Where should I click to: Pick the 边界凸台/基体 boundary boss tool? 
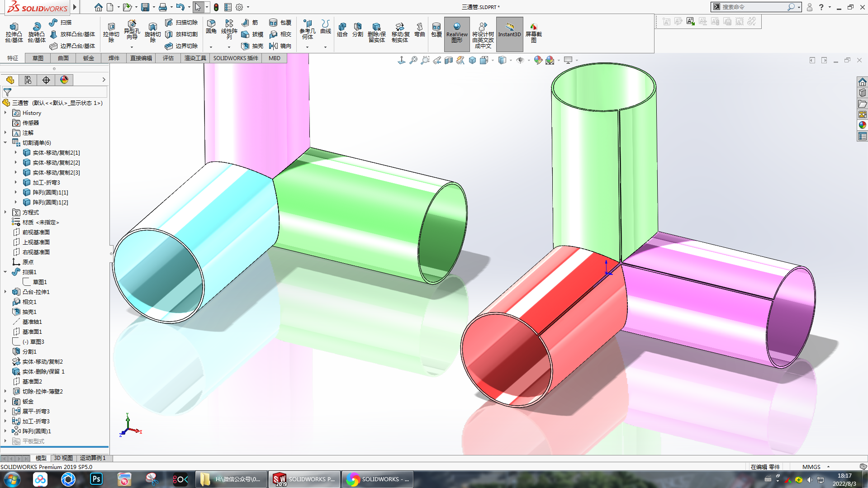click(x=72, y=46)
